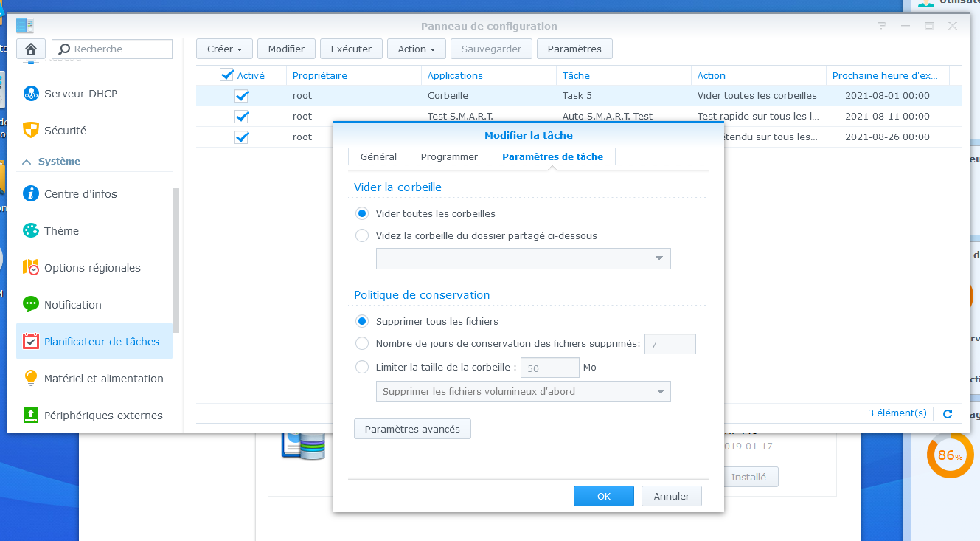
Task: Uncheck the Activé checkbox for Corbeille task
Action: tap(242, 96)
